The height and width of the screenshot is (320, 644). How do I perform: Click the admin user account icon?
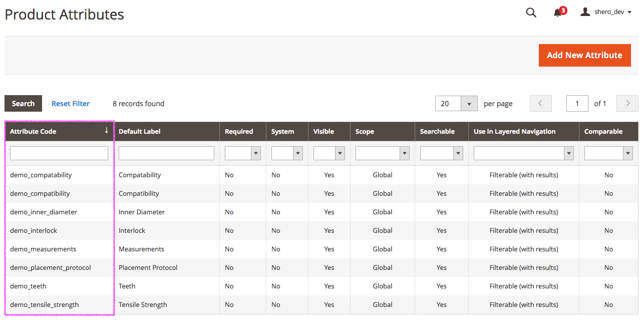pyautogui.click(x=585, y=12)
